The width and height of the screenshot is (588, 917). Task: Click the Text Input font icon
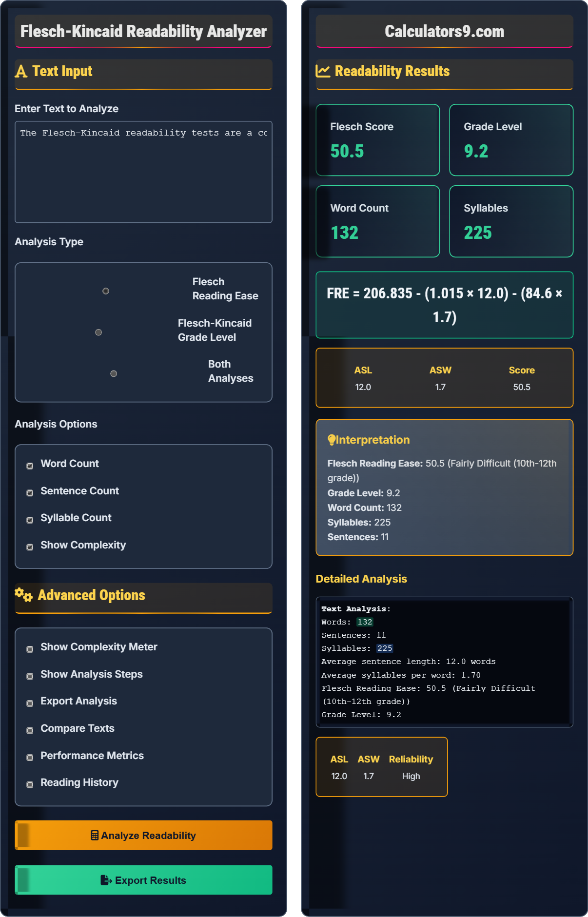pyautogui.click(x=21, y=72)
